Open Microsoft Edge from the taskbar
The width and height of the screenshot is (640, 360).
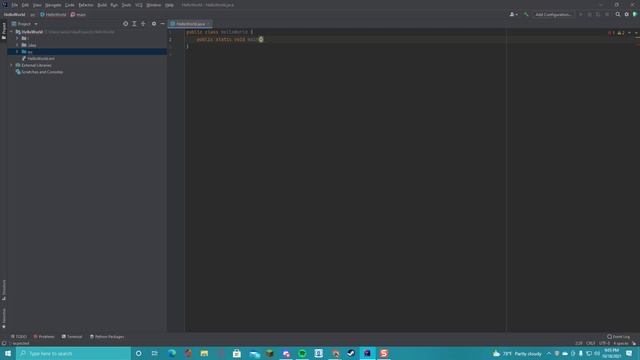click(x=172, y=353)
